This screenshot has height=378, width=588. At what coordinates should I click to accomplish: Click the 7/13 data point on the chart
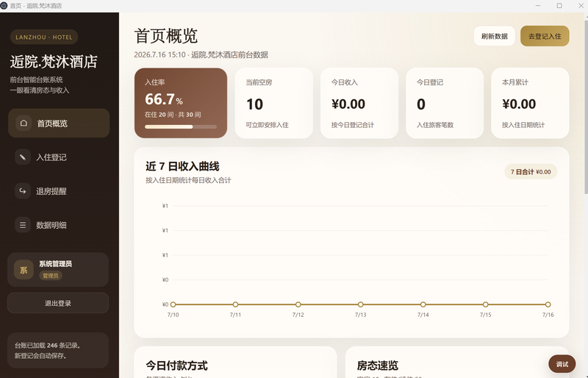pos(360,304)
